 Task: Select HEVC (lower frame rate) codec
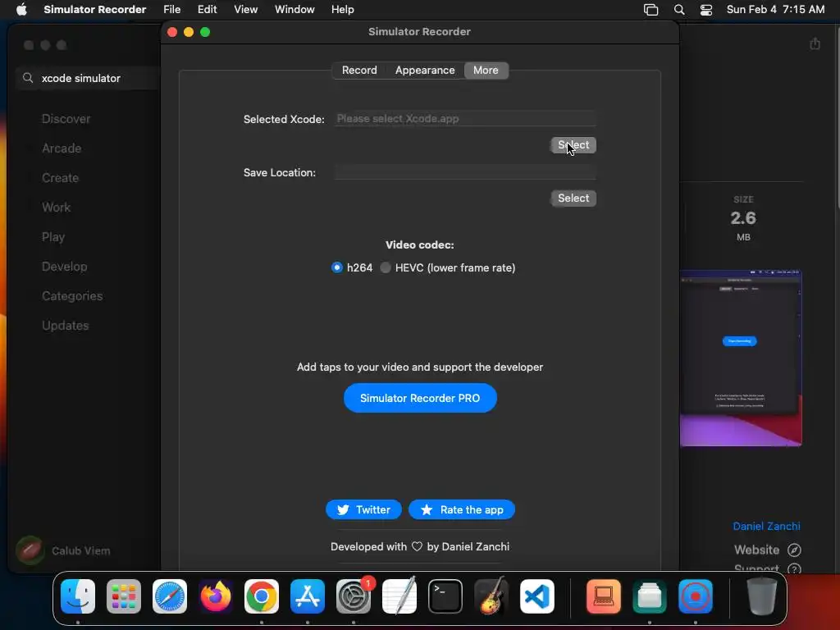(386, 267)
